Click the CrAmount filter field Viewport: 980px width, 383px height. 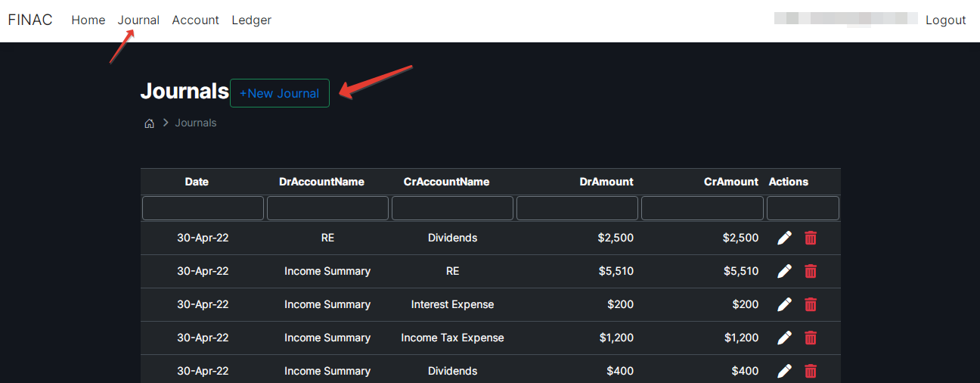(x=702, y=208)
